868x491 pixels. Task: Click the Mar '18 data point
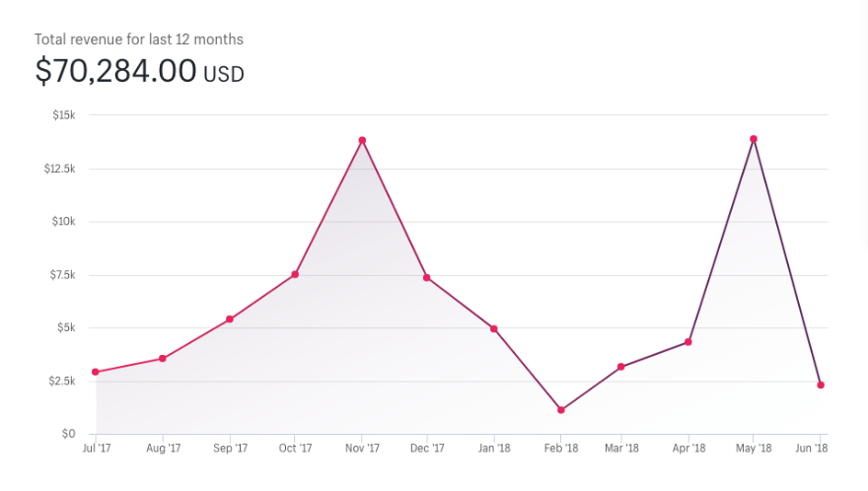click(x=620, y=367)
